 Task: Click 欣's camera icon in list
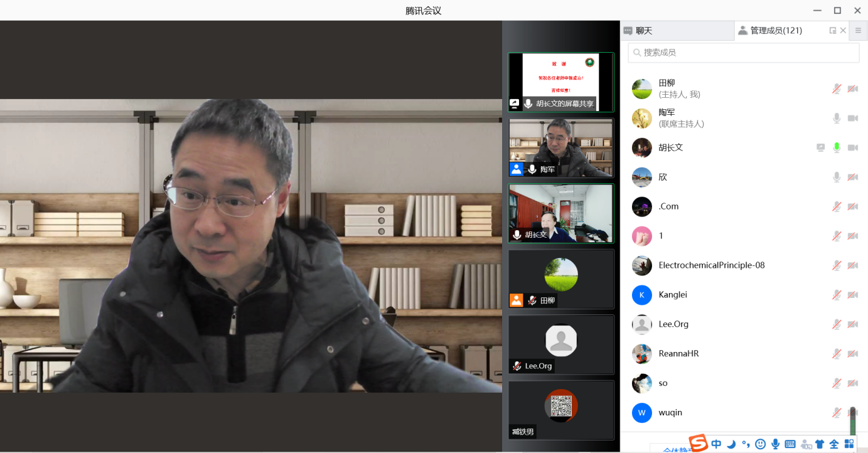coord(853,177)
